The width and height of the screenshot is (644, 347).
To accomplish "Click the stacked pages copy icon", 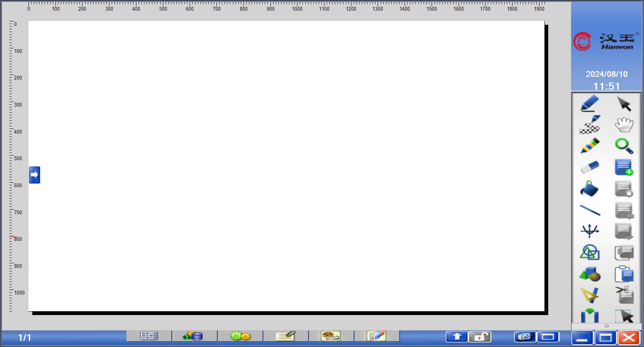I will coord(624,252).
